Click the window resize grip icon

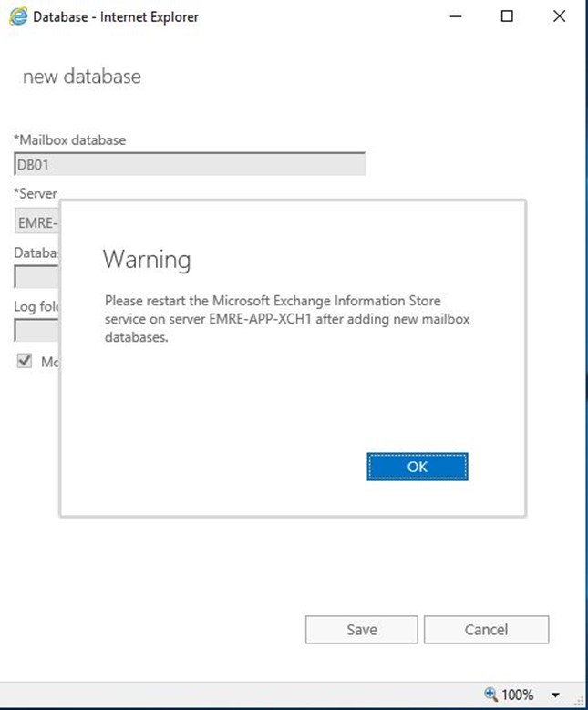click(579, 701)
